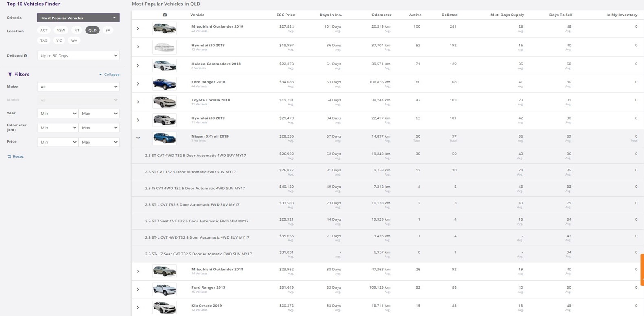Select variant 2.5 ST CVT T32 FWD row
Image resolution: width=644 pixels, height=316 pixels.
(x=387, y=172)
